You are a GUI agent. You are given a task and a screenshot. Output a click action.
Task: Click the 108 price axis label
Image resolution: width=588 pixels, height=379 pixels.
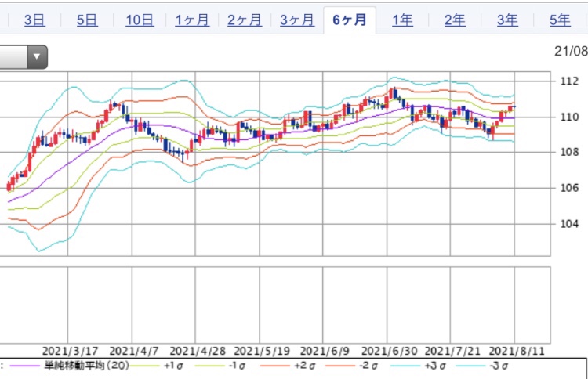(569, 152)
